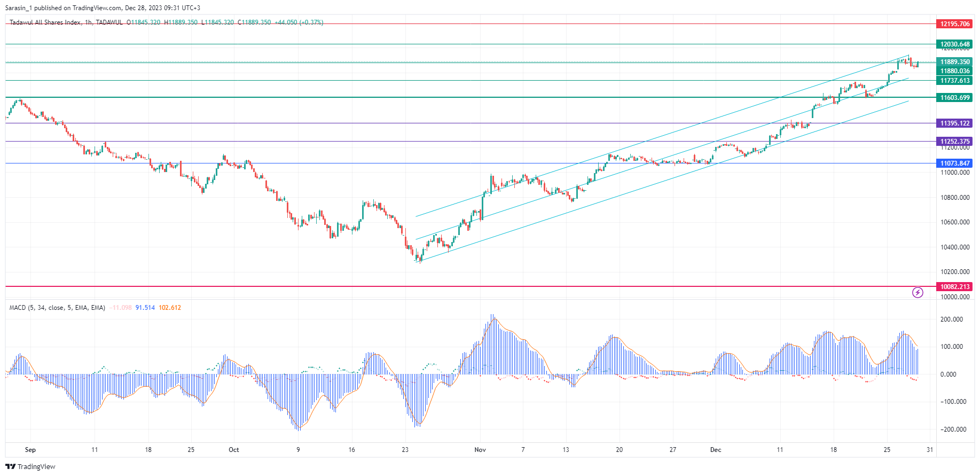Click the current price label 11889.350 on the axis

pyautogui.click(x=955, y=62)
